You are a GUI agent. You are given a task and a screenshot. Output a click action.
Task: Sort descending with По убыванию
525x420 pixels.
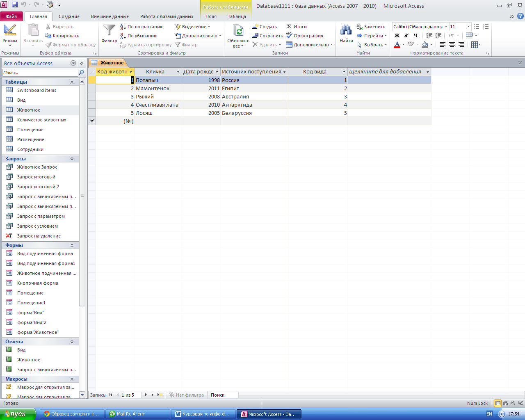coord(139,36)
